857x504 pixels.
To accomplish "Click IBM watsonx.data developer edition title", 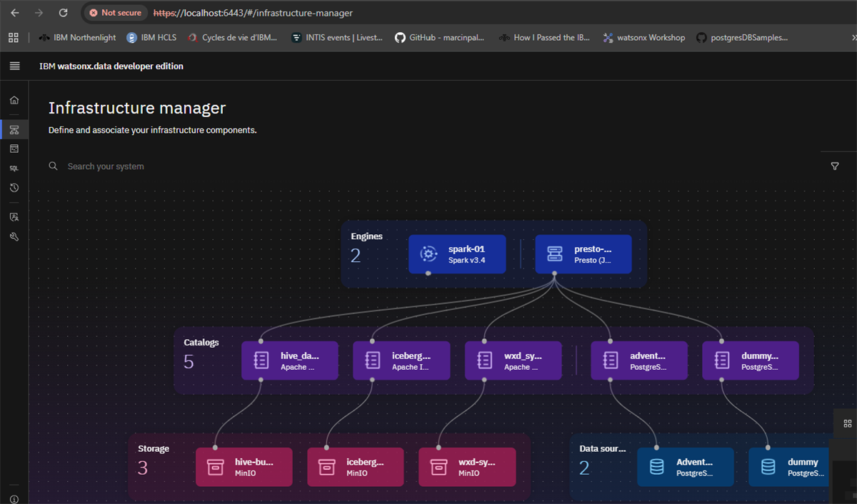I will 111,66.
